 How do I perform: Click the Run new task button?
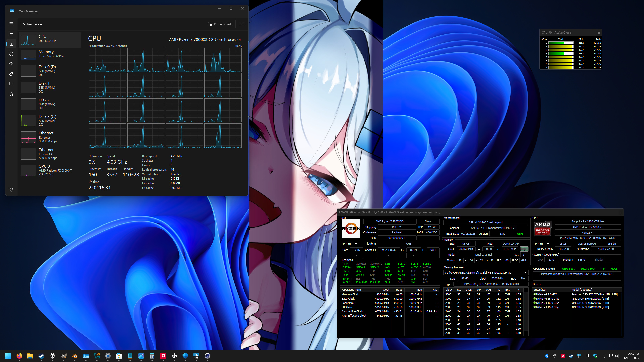(220, 24)
